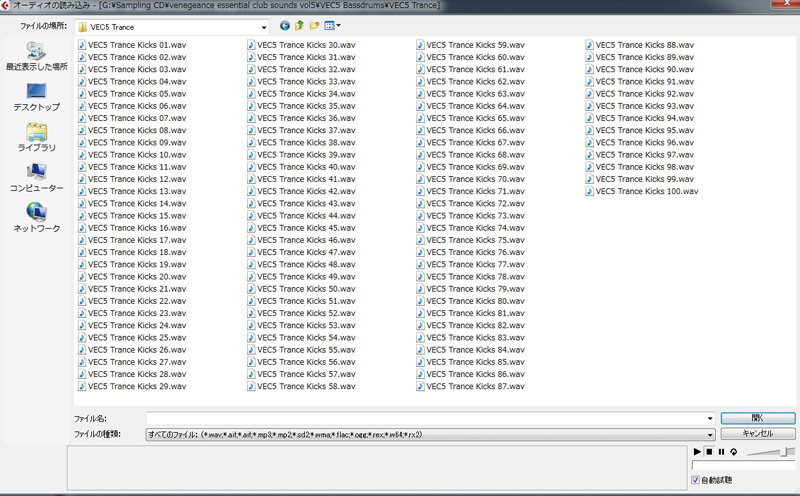Open Libraries (ライブラリ) in sidebar
Viewport: 800px width, 496px height.
pyautogui.click(x=36, y=137)
